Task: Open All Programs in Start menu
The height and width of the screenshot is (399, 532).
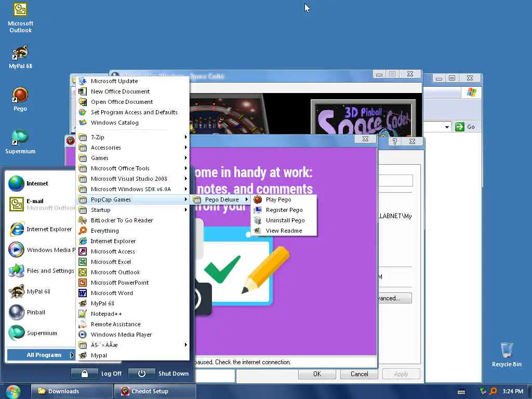Action: point(41,355)
